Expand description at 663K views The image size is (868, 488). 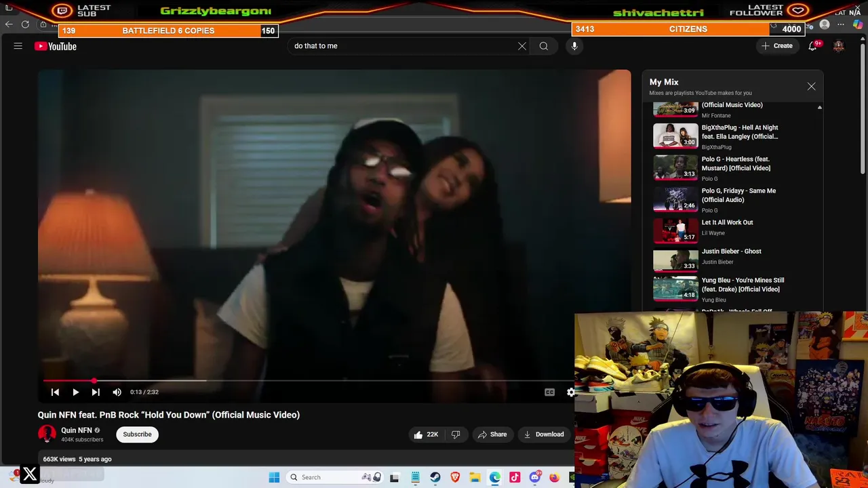[77, 459]
